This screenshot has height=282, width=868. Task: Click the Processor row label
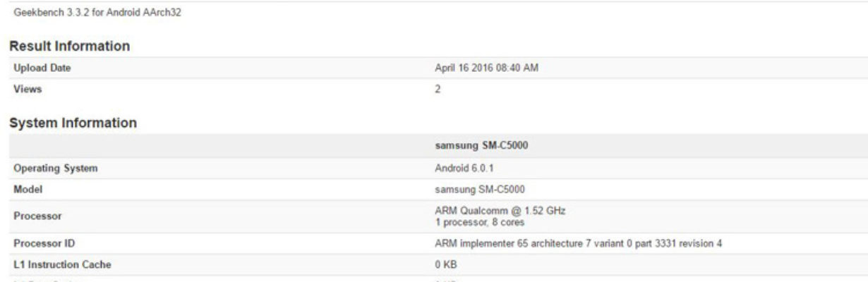point(32,217)
